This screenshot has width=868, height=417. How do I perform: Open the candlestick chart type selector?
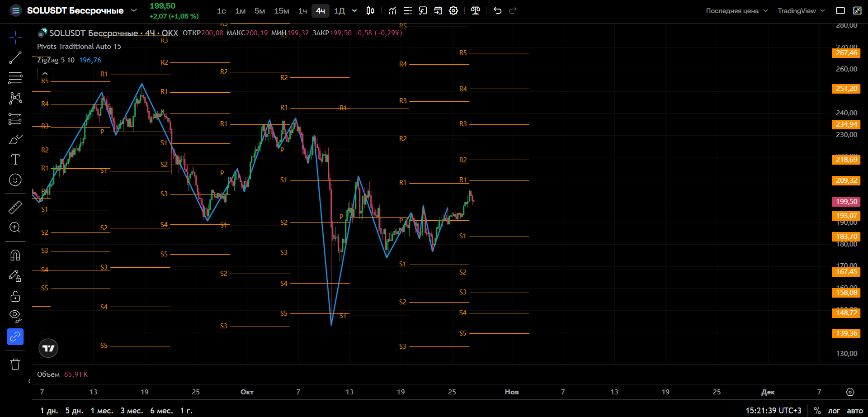coord(370,11)
